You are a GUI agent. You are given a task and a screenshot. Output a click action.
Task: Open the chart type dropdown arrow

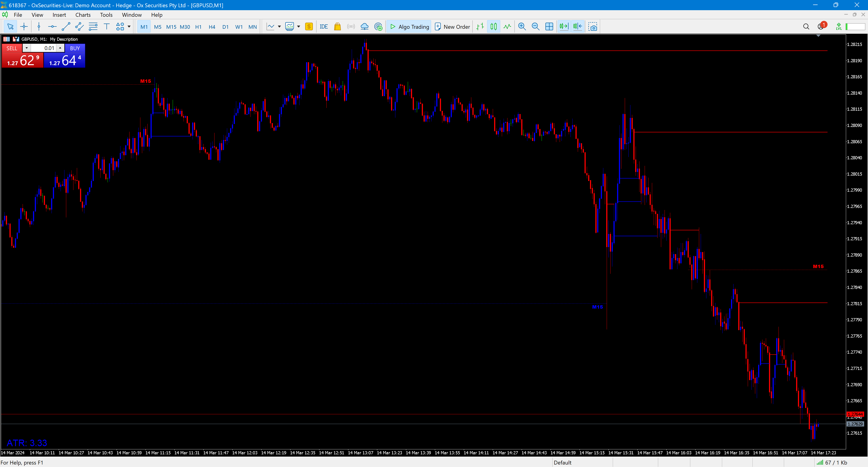coord(279,27)
